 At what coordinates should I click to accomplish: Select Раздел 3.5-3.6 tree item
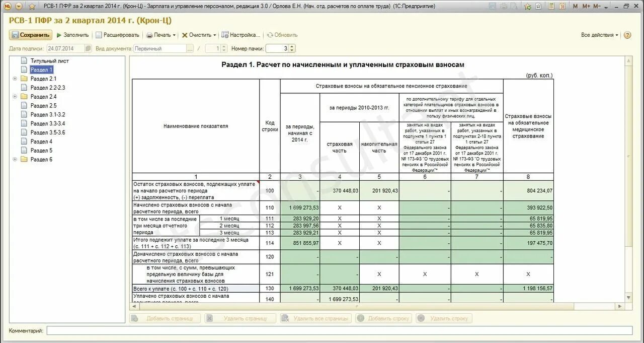pyautogui.click(x=48, y=132)
